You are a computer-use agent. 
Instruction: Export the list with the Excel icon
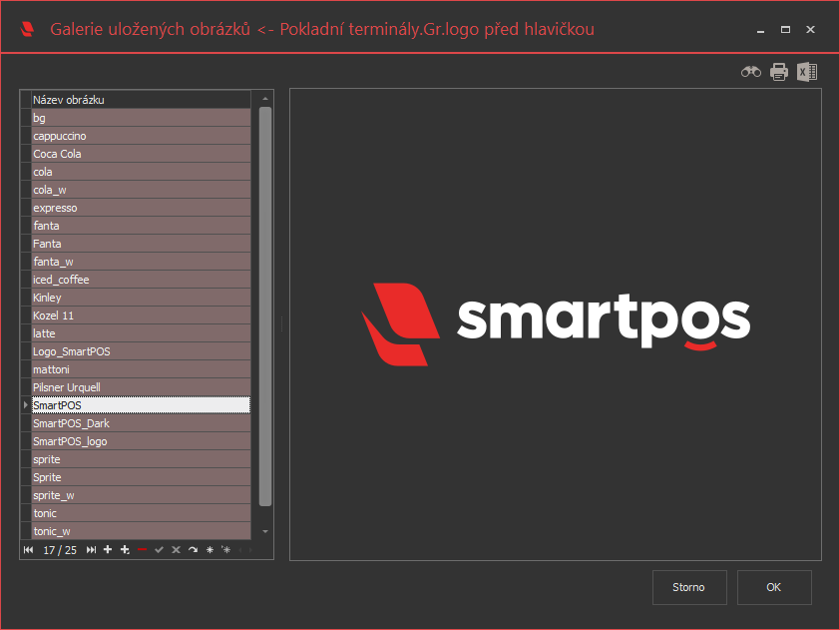pos(807,72)
